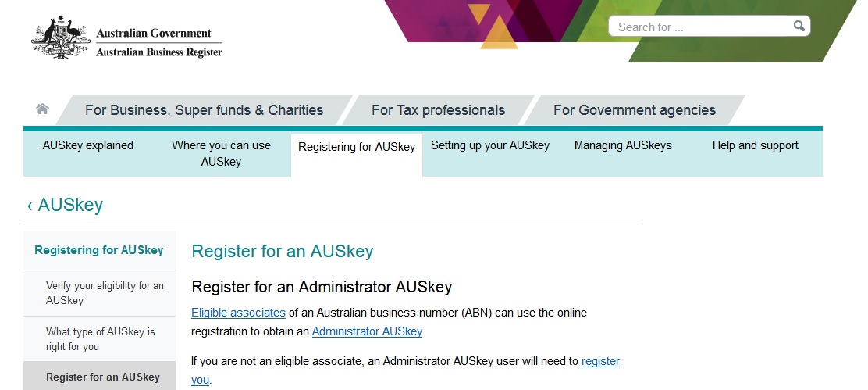868x390 pixels.
Task: Open the For Government agencies tab
Action: 634,110
